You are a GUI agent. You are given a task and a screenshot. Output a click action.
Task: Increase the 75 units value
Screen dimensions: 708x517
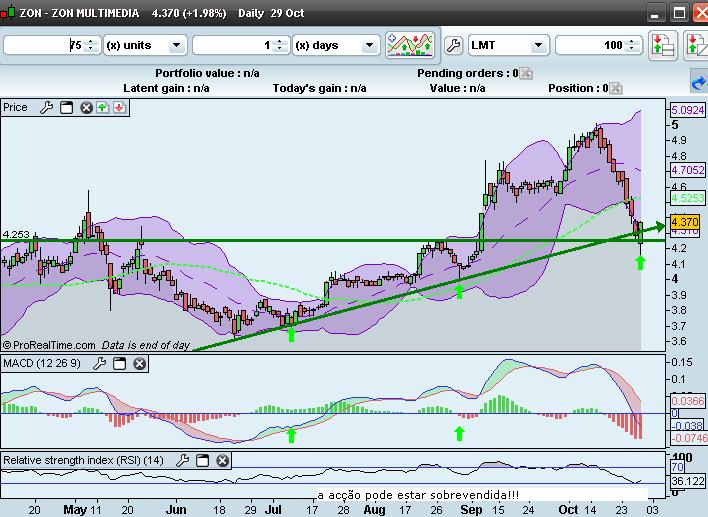click(x=91, y=42)
